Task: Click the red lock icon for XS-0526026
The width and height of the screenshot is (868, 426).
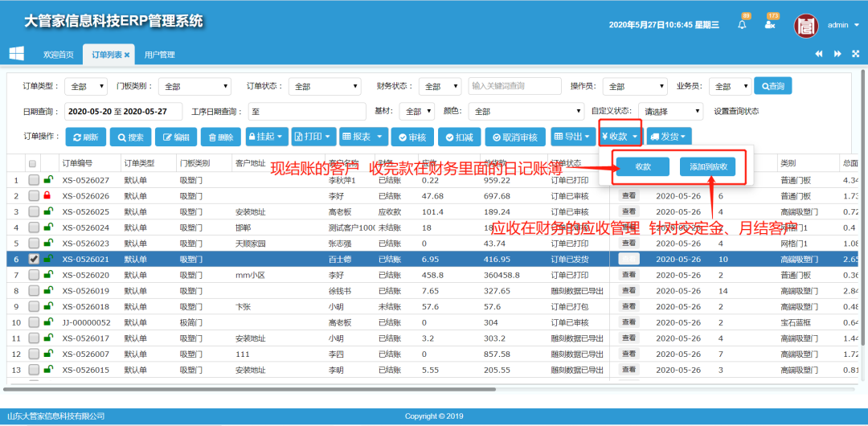Action: [x=47, y=196]
